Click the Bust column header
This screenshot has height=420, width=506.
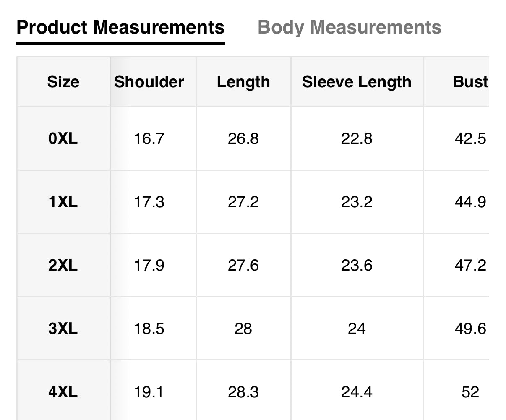[x=470, y=82]
